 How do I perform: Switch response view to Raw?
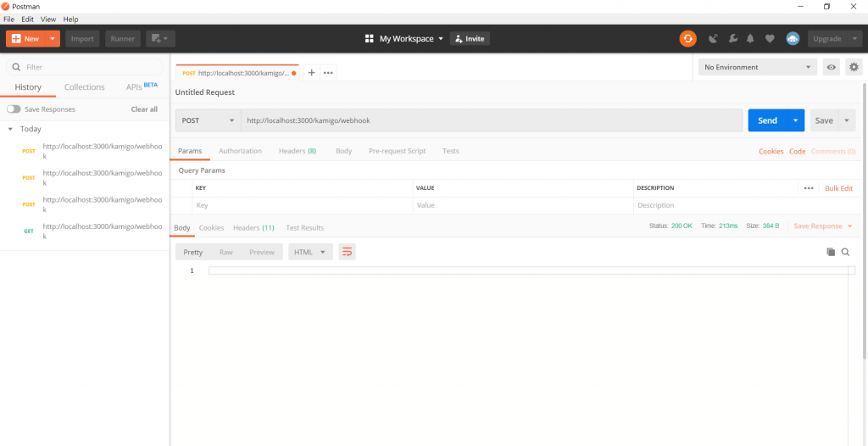[225, 252]
